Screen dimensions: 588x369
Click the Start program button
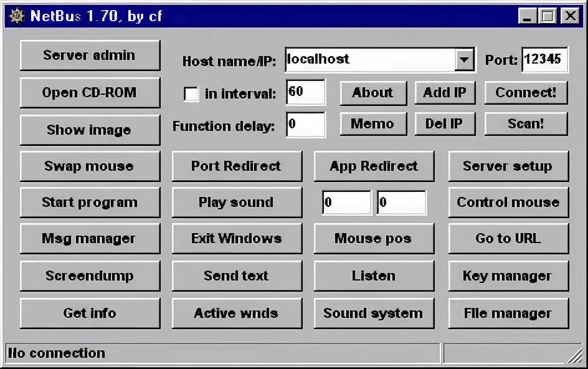click(x=90, y=203)
